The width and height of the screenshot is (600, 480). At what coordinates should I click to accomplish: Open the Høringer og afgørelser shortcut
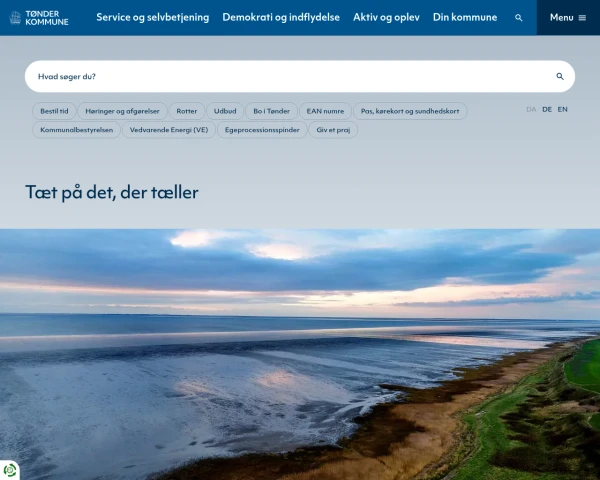pos(122,111)
